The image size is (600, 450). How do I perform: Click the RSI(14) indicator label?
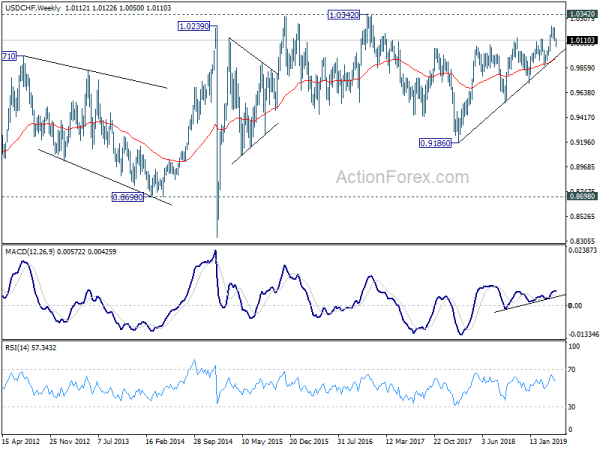(x=17, y=347)
